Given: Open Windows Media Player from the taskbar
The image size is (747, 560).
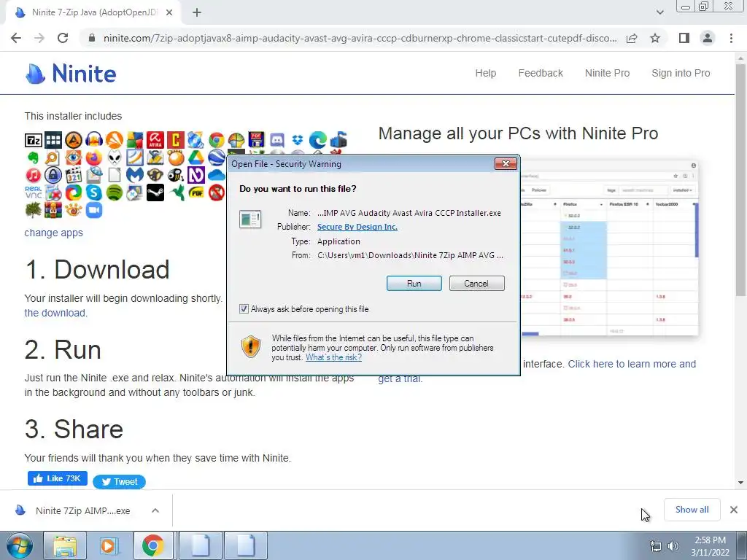Looking at the screenshot, I should coord(108,545).
